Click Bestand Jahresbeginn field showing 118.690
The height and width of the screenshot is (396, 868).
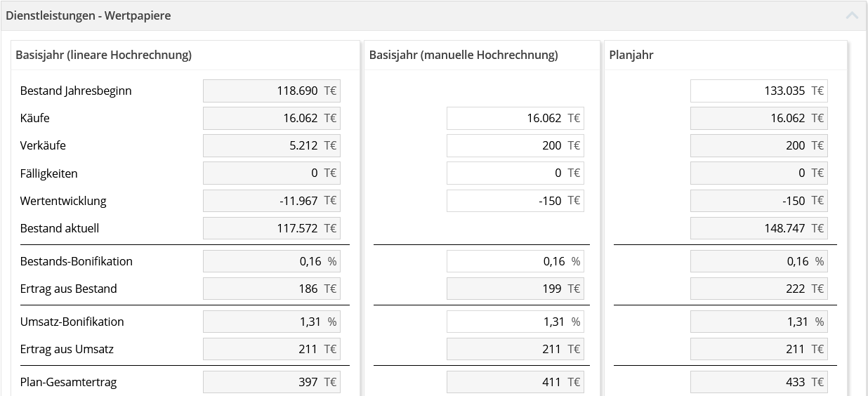pos(271,91)
